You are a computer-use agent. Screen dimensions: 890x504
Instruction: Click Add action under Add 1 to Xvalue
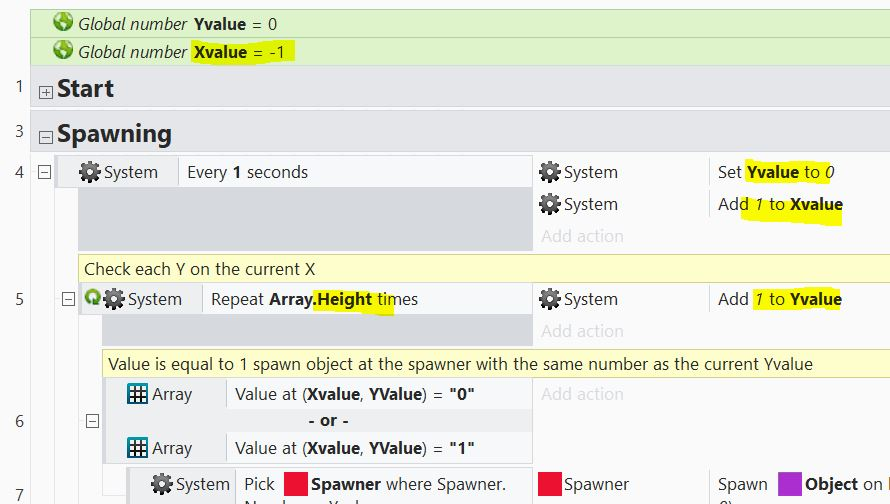click(582, 236)
